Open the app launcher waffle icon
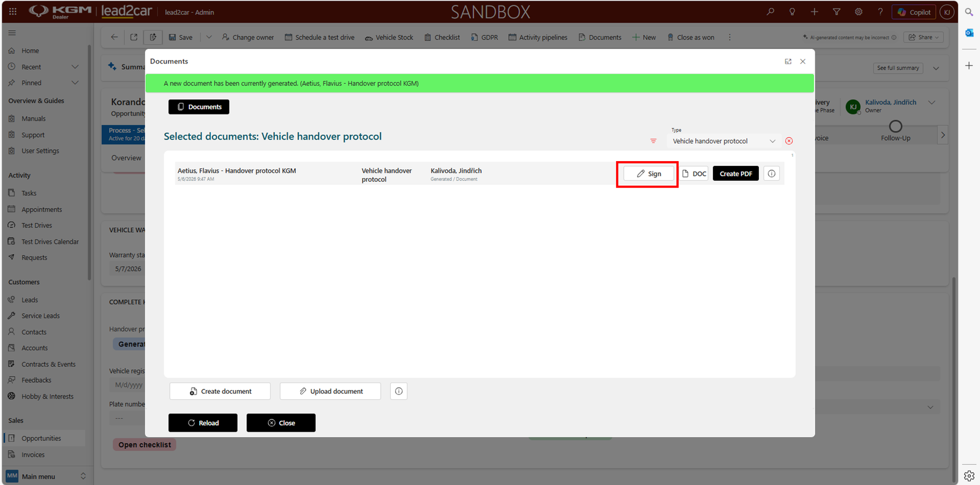Image resolution: width=980 pixels, height=485 pixels. pos(13,12)
